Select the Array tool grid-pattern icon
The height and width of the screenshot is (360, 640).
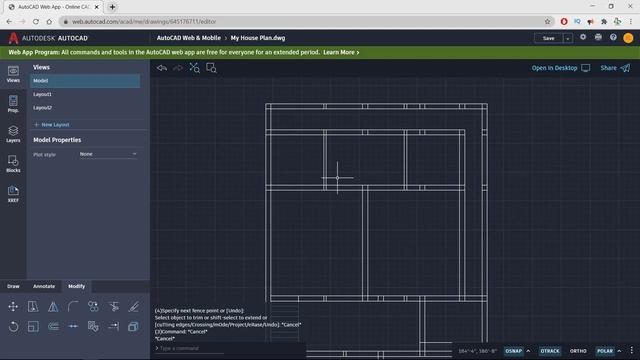(93, 327)
